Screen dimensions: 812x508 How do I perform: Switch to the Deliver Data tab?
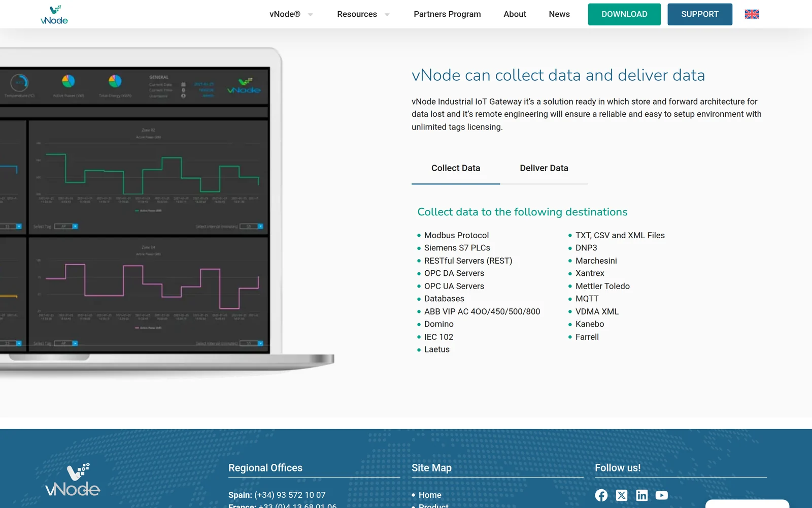(x=544, y=168)
